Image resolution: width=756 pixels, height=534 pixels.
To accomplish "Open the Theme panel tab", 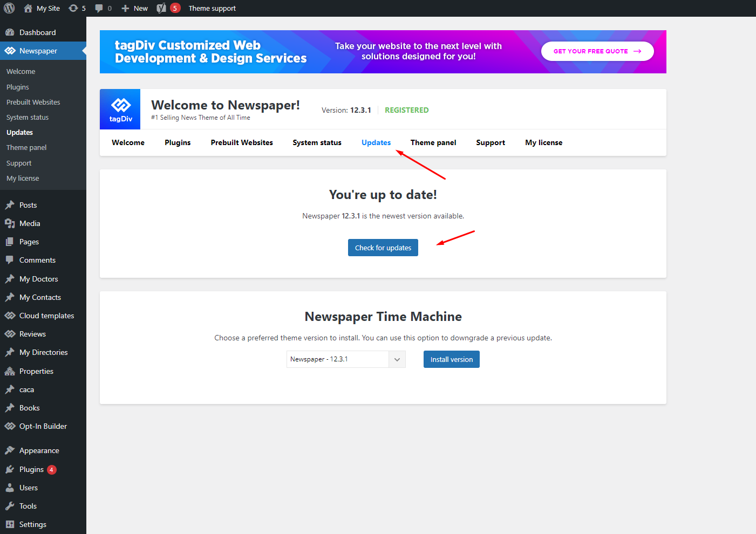I will point(433,142).
